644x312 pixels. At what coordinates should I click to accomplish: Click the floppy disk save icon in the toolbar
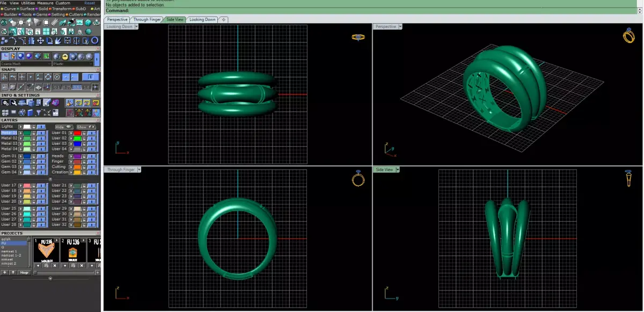(x=71, y=32)
